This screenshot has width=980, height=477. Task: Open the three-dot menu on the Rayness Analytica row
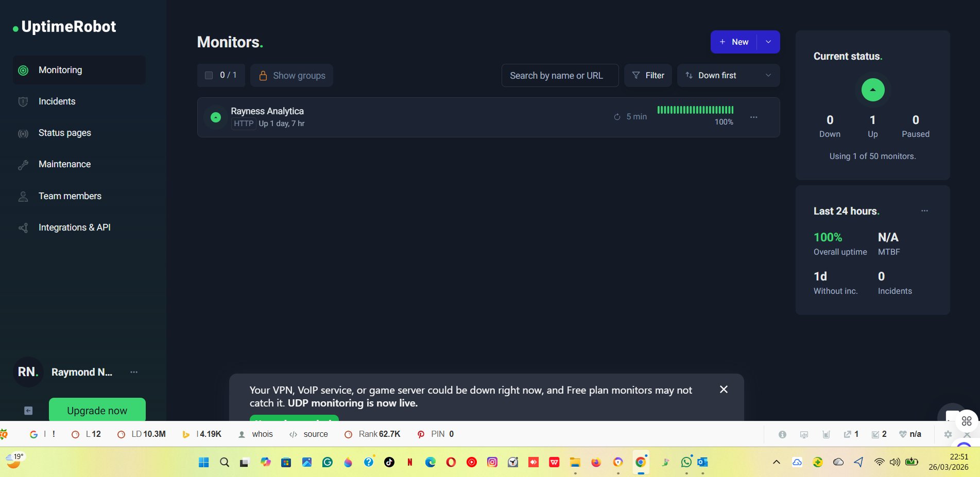tap(753, 117)
